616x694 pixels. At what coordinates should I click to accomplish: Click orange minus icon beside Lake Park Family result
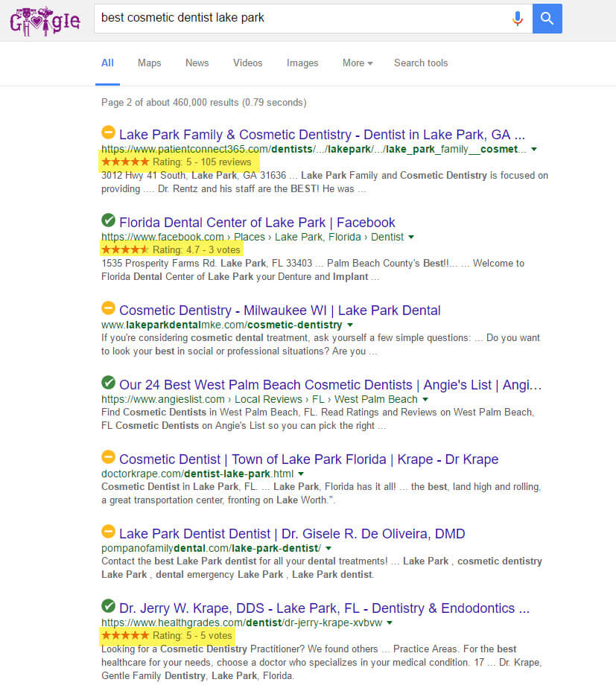[108, 133]
